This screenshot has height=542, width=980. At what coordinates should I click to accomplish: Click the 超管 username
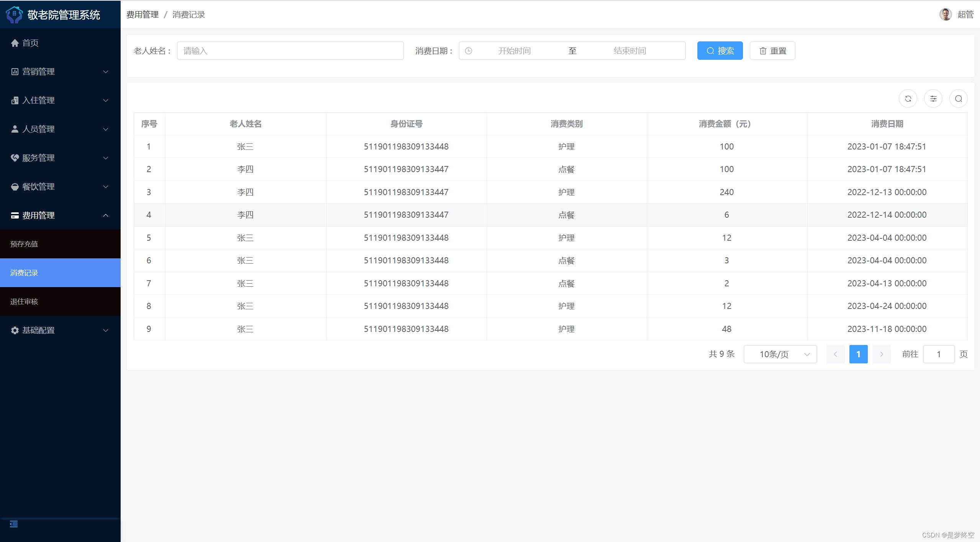click(965, 15)
